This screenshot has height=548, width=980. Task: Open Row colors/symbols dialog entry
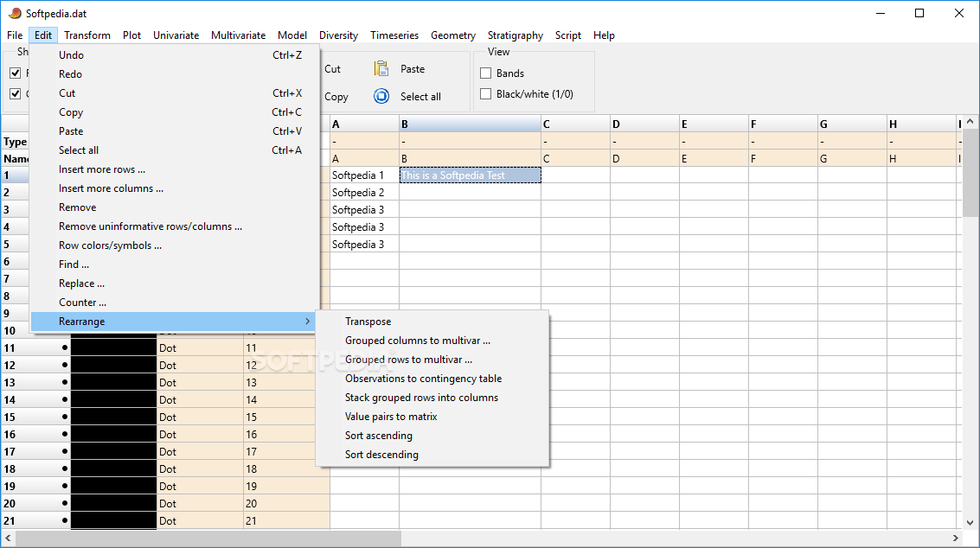tap(175, 245)
